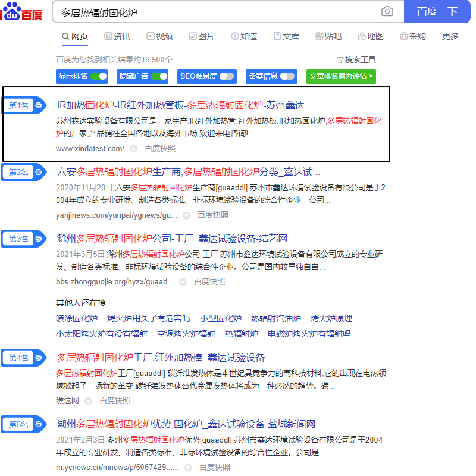Switch to the 文库 tab
The height and width of the screenshot is (476, 476).
[286, 36]
